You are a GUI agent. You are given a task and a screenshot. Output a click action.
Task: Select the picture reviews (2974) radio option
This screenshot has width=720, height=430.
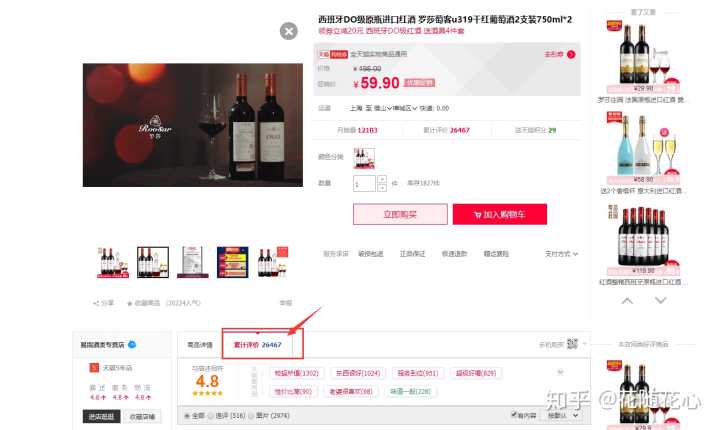tap(251, 416)
